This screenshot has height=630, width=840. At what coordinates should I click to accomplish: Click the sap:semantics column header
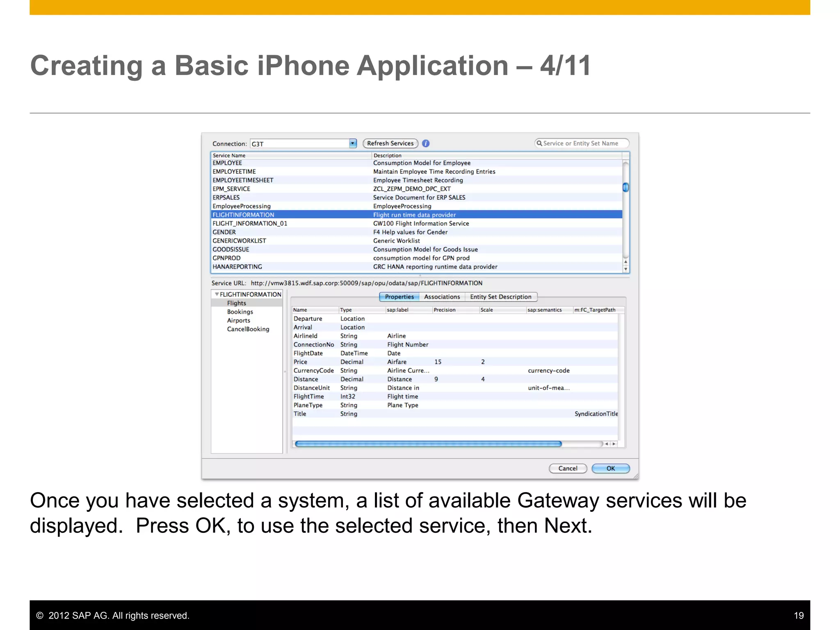click(550, 310)
